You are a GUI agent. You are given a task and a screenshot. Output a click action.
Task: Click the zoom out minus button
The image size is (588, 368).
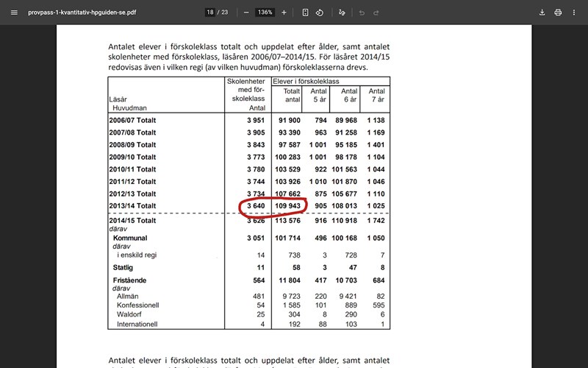(x=245, y=13)
